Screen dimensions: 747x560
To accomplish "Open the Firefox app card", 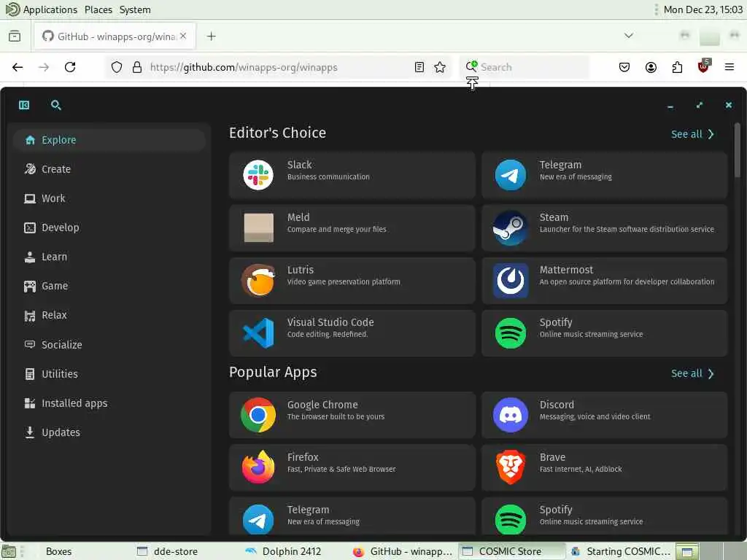I will [352, 467].
